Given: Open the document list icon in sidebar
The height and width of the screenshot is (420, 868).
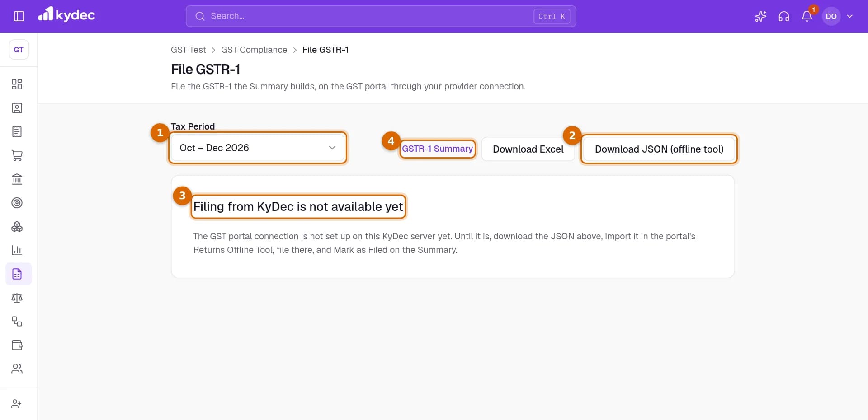Looking at the screenshot, I should [17, 132].
